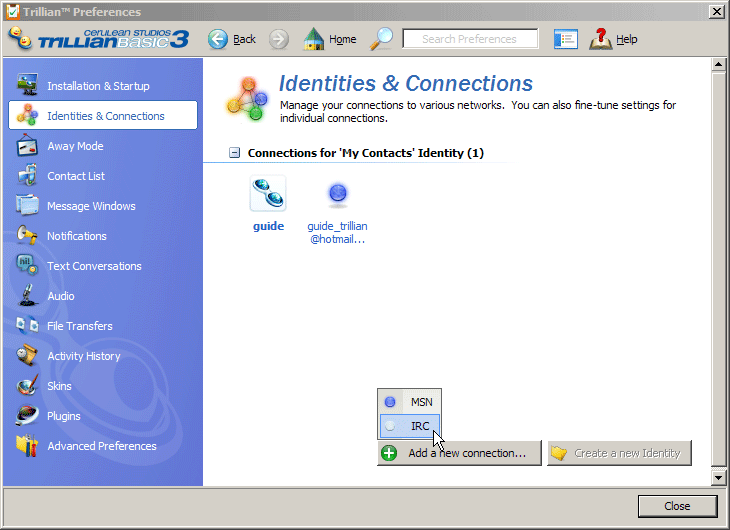
Task: Click the list view icon beside search box
Action: click(566, 39)
